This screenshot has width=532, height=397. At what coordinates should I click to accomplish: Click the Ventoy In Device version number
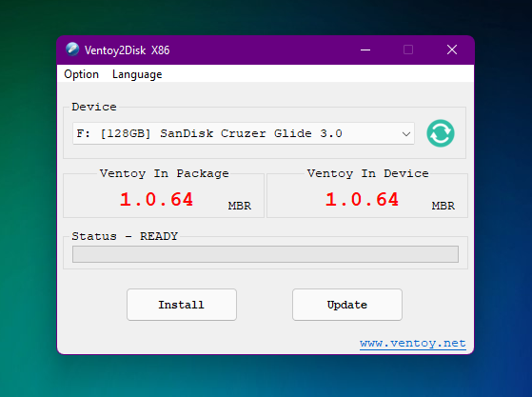coord(362,199)
